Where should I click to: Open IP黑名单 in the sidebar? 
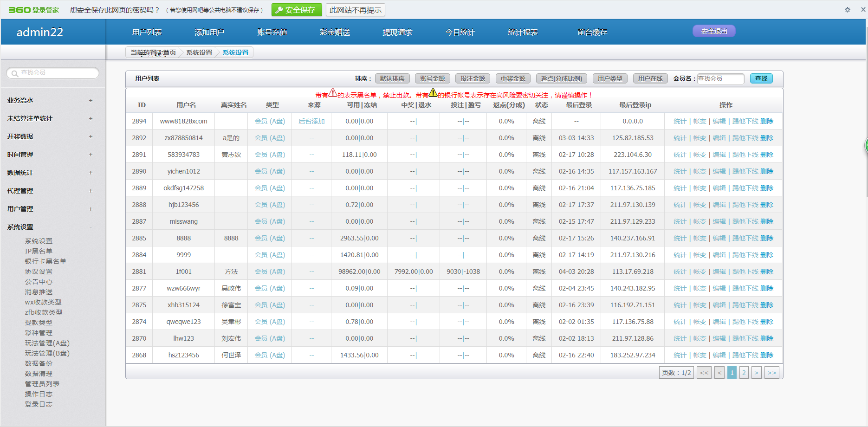39,251
